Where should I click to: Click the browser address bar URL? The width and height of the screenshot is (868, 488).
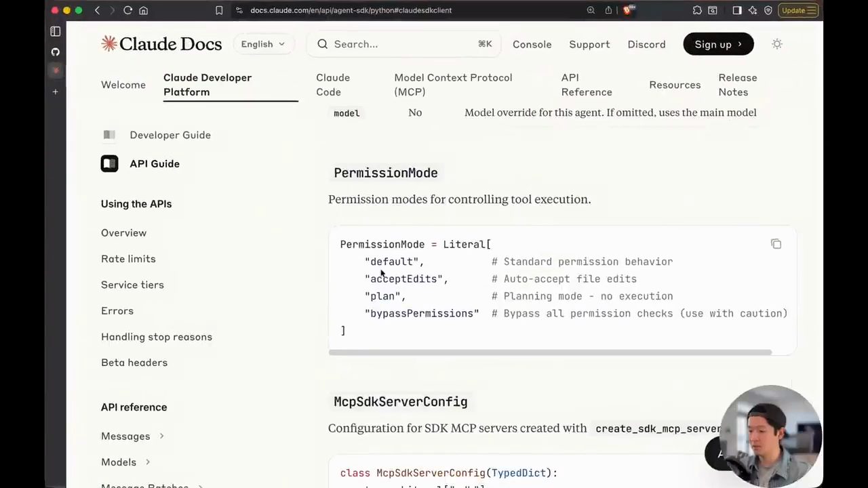(351, 10)
